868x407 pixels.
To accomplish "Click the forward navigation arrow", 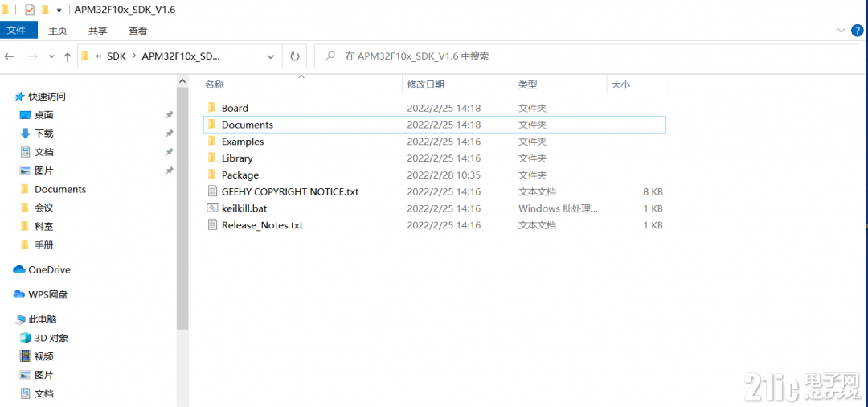I will point(33,56).
